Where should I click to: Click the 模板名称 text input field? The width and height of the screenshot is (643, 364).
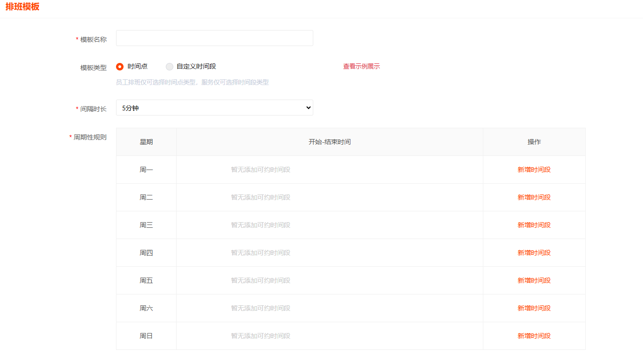(214, 38)
